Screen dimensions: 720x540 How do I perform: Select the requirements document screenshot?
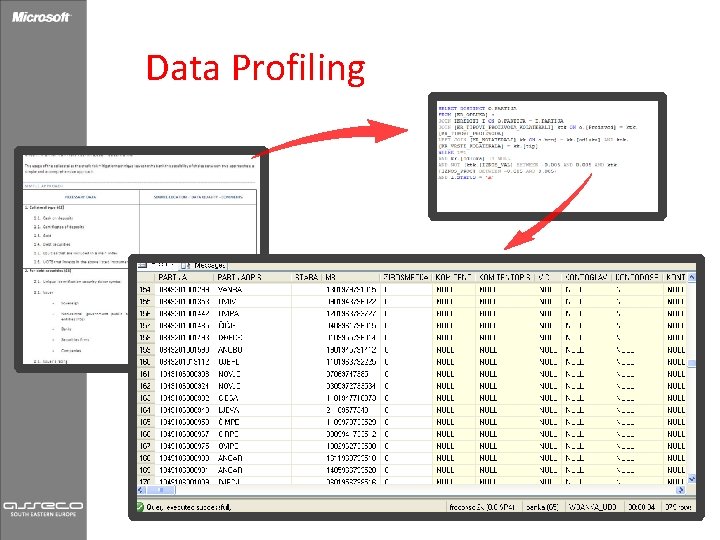(x=141, y=259)
